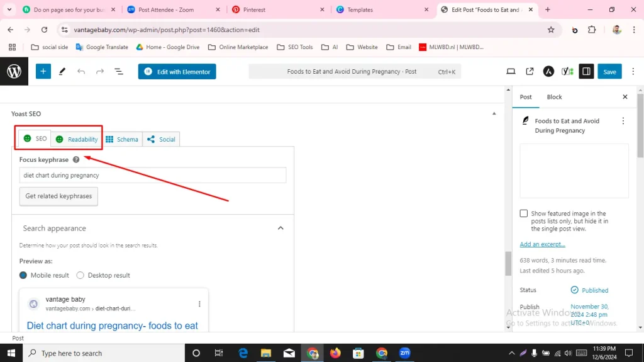Open the Yoast SEO icon in top toolbar
This screenshot has width=644, height=362.
[567, 72]
